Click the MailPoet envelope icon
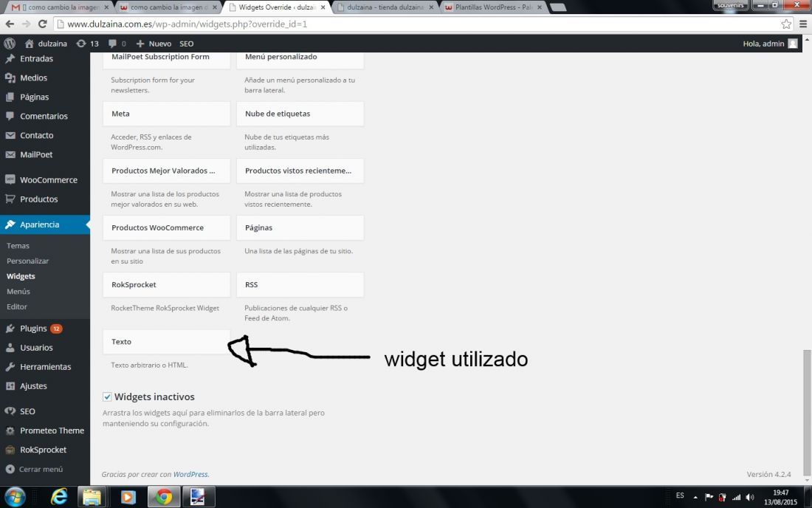The width and height of the screenshot is (812, 508). (10, 154)
